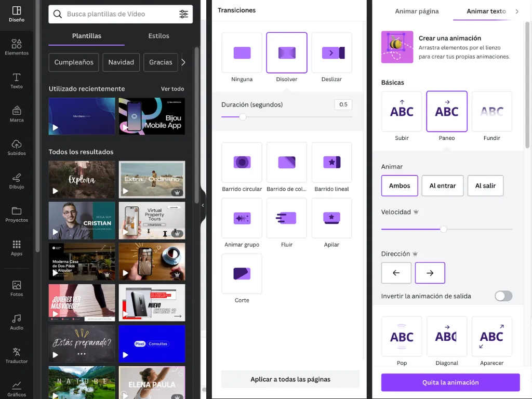Select the Deslizar transition
Viewport: 532px width, 399px height.
click(x=331, y=52)
